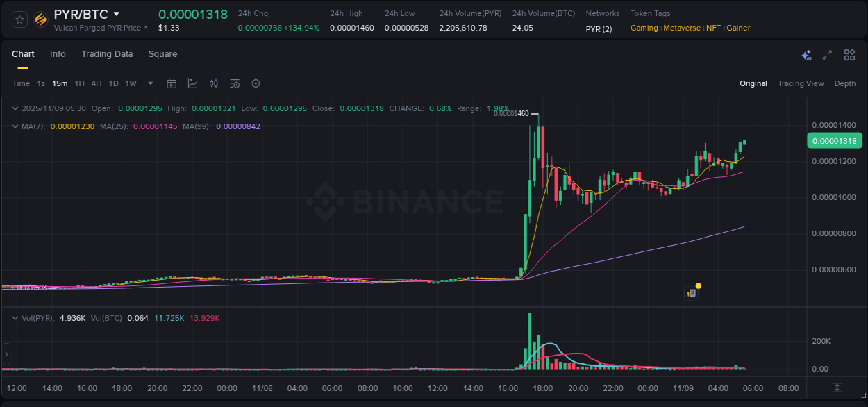The image size is (868, 407).
Task: Open chart settings hexagon icon
Action: pyautogui.click(x=256, y=83)
